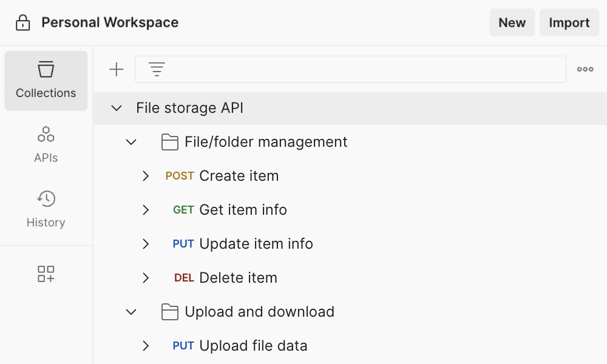Collapse the File storage API collection

(116, 108)
